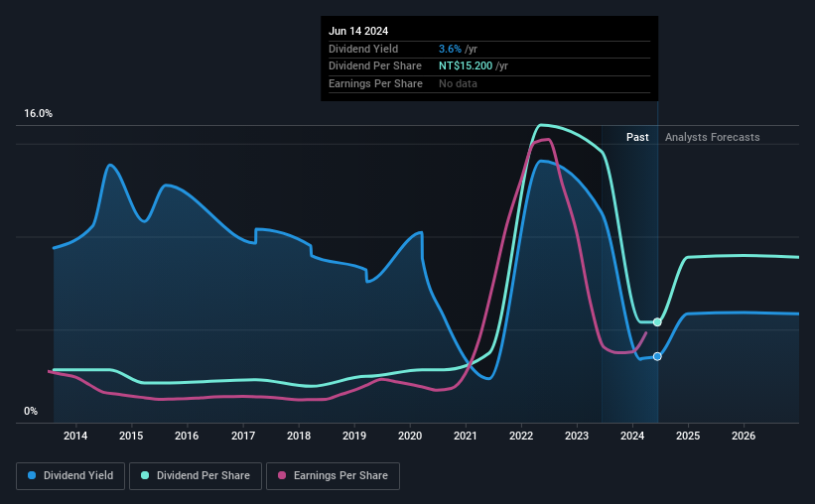Click the NT$15.200 dividend per share value
The height and width of the screenshot is (504, 815).
coord(466,66)
